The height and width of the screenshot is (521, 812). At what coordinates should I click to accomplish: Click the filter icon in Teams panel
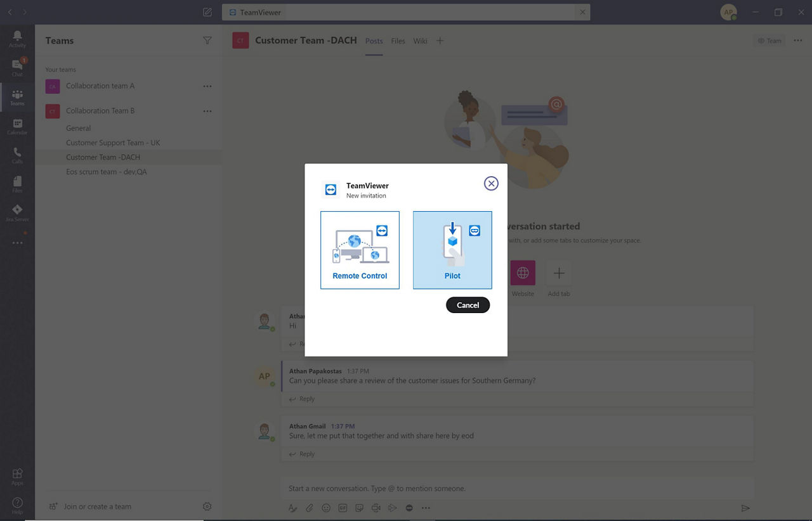tap(207, 40)
